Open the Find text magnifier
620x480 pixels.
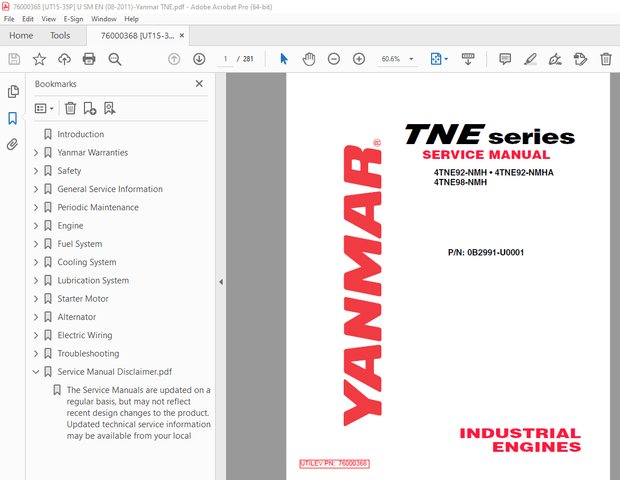[115, 59]
